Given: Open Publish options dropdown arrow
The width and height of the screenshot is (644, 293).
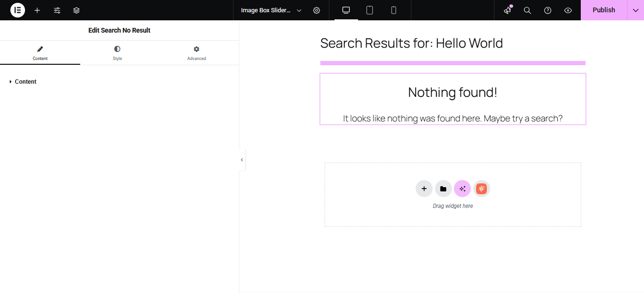Looking at the screenshot, I should pyautogui.click(x=636, y=10).
